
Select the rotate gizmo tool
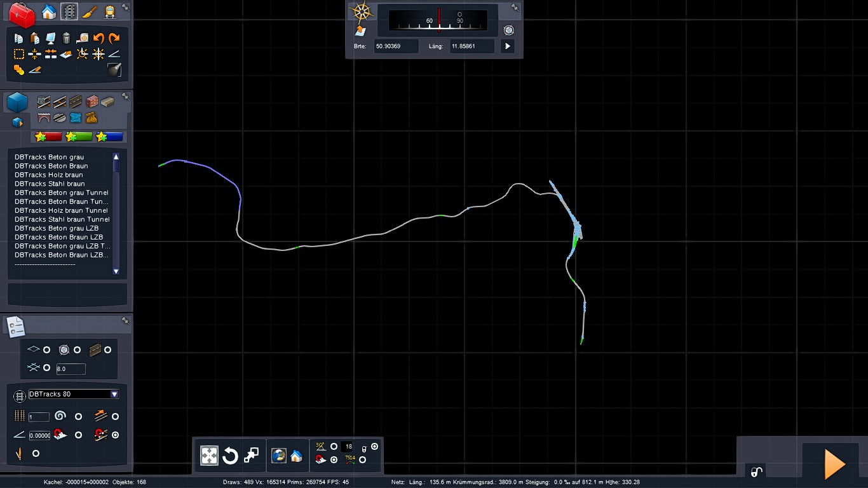click(230, 455)
